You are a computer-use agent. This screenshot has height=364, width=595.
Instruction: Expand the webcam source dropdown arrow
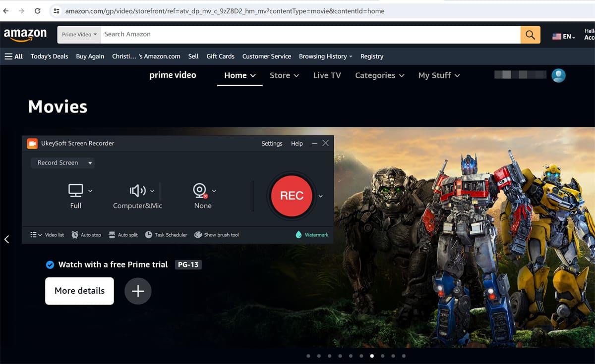tap(214, 191)
